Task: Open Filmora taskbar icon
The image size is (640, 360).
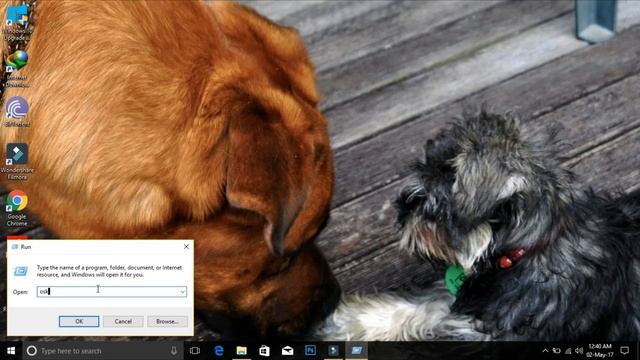Action: point(333,351)
